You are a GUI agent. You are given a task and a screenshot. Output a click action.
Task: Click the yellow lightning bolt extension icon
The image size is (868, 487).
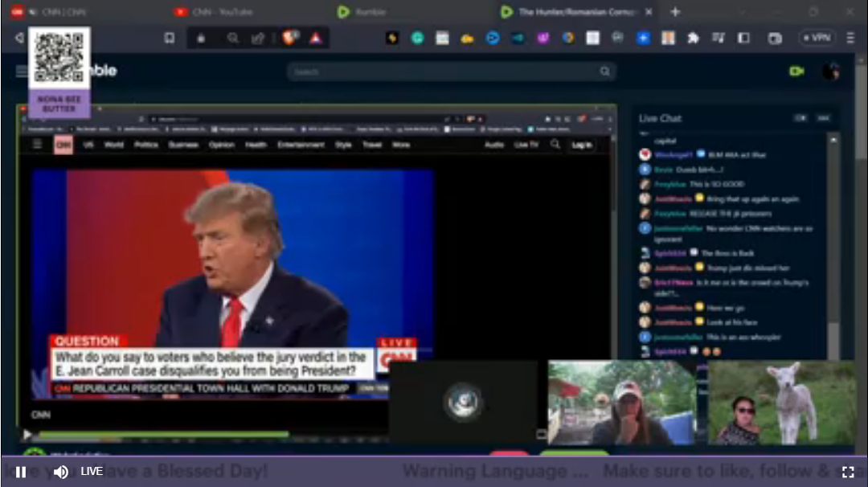392,38
